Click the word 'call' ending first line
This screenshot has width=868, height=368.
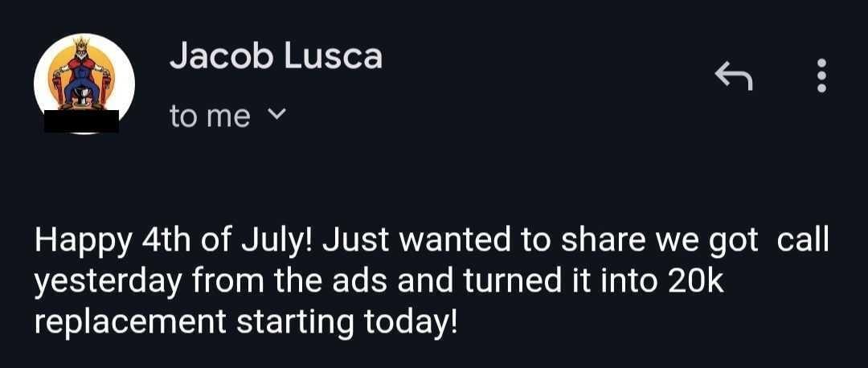tap(804, 243)
